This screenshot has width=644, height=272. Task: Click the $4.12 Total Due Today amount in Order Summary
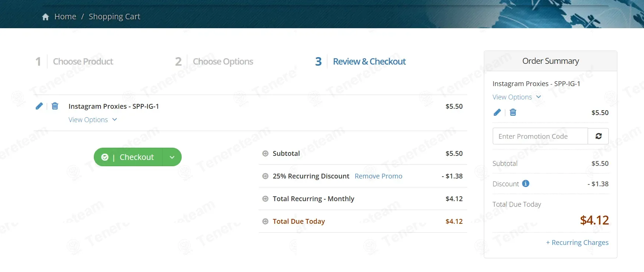click(594, 220)
